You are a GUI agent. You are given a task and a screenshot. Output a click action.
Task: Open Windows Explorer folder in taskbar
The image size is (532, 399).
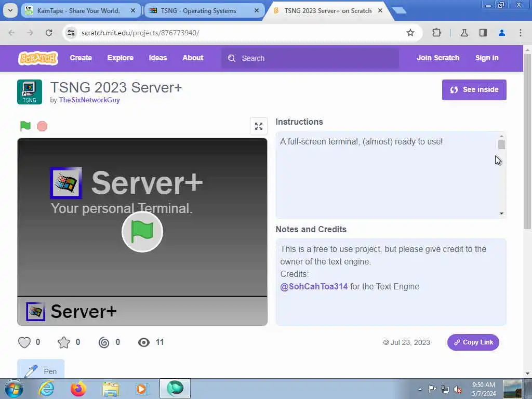pyautogui.click(x=111, y=390)
